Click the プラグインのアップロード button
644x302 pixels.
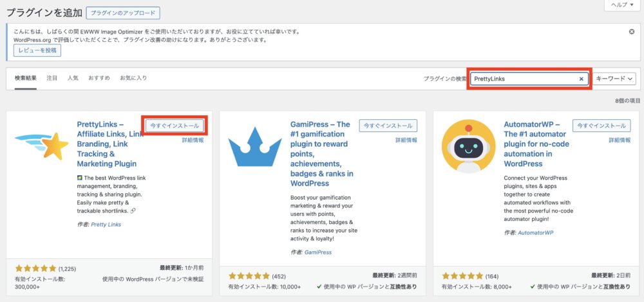click(x=123, y=13)
